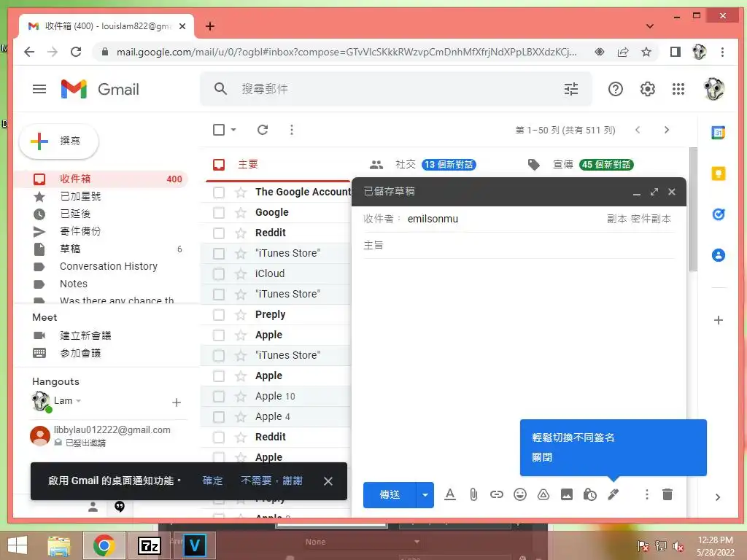Open the Chrome three-dot menu
747x560 pixels.
(722, 52)
